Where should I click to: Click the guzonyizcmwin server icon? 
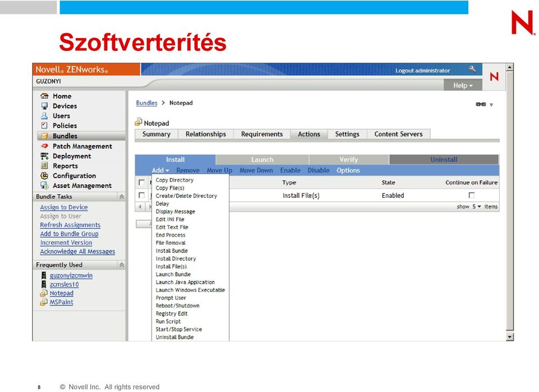coord(44,275)
